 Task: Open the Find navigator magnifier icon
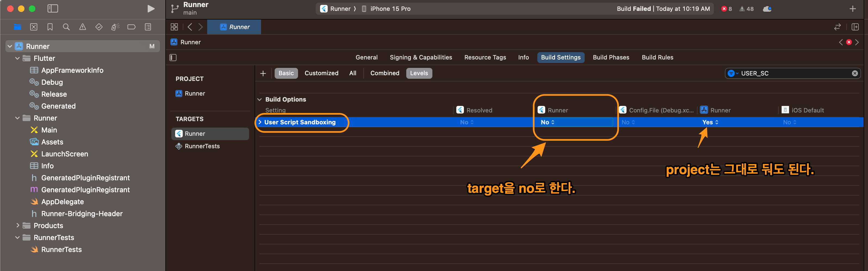pos(66,27)
